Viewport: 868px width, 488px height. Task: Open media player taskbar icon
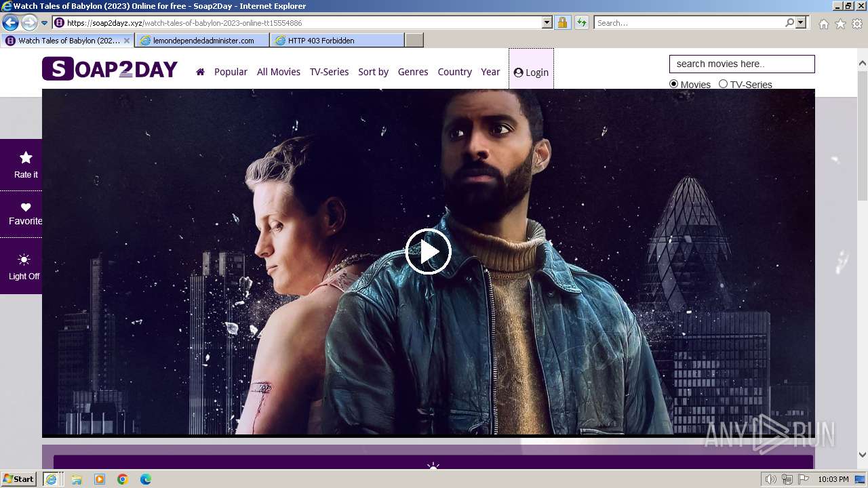[x=100, y=479]
